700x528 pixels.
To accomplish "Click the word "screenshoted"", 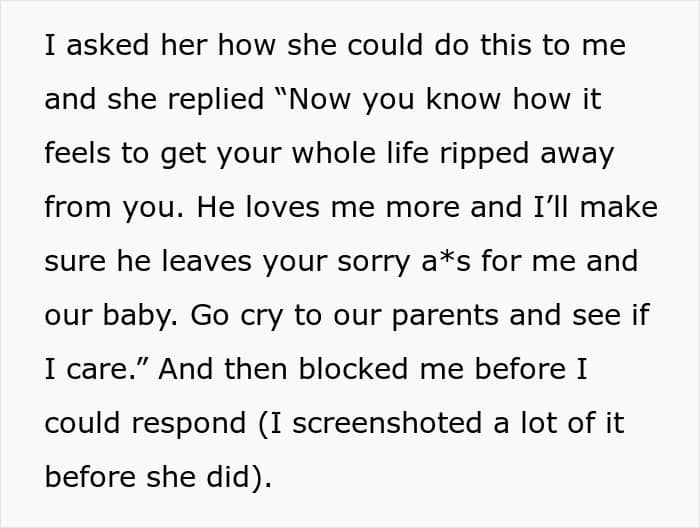I will pos(387,423).
